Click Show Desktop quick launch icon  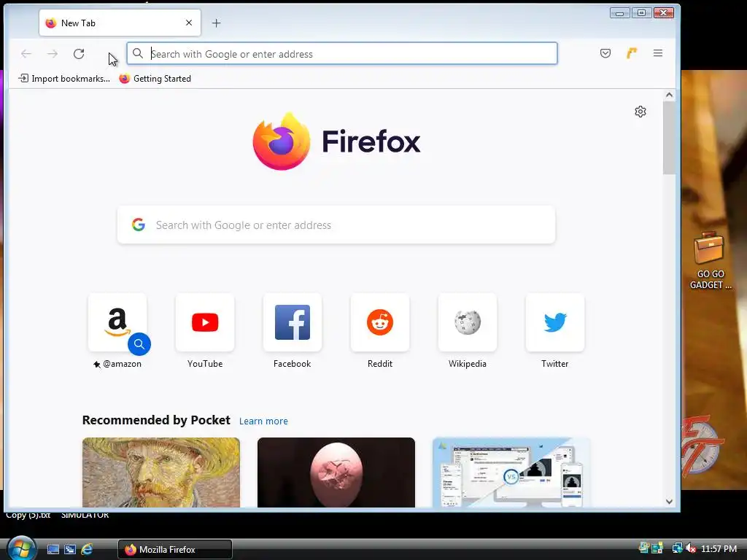[x=53, y=550]
